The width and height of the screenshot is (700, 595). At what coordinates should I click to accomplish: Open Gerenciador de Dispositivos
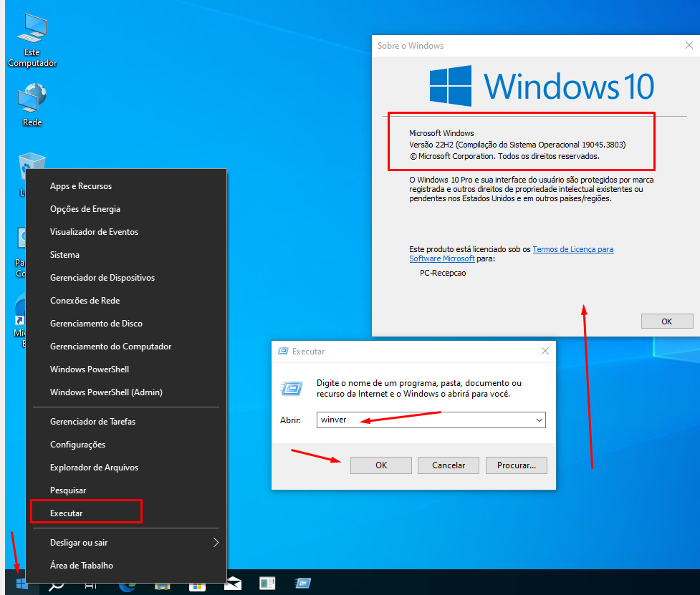[126, 277]
